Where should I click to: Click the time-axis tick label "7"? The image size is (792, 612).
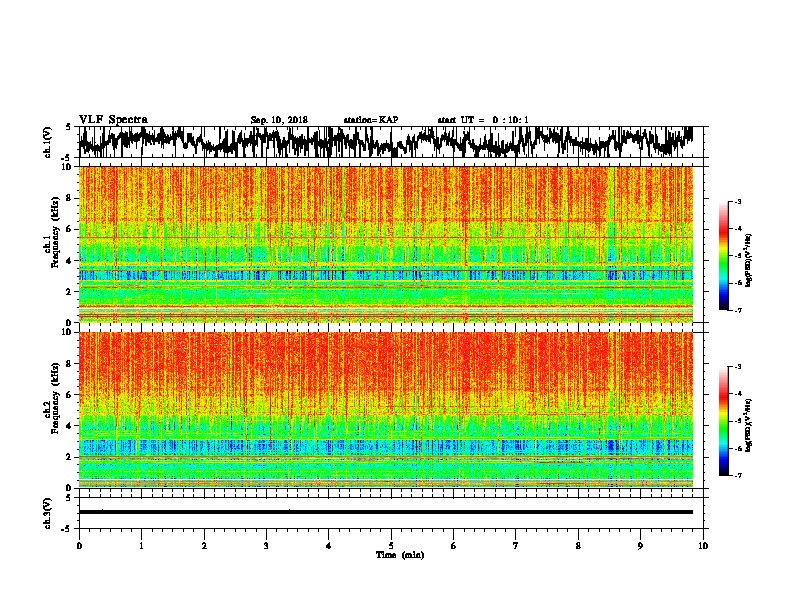[516, 546]
